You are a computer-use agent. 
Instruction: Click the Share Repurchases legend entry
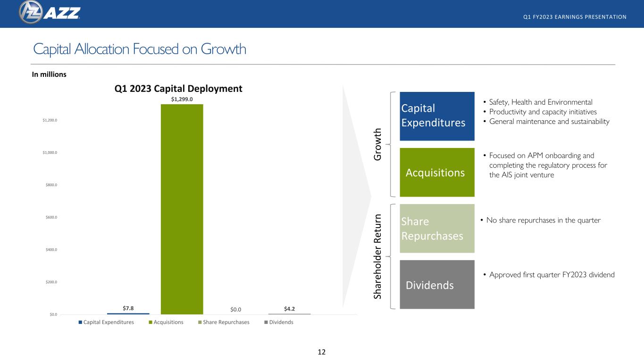tap(223, 322)
